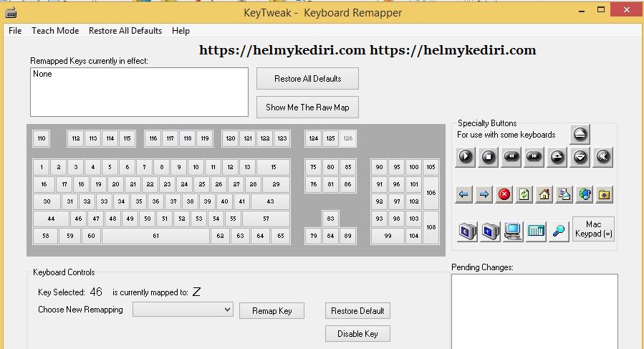Viewport: 644px width, 349px height.
Task: Open the Help menu
Action: pos(181,31)
